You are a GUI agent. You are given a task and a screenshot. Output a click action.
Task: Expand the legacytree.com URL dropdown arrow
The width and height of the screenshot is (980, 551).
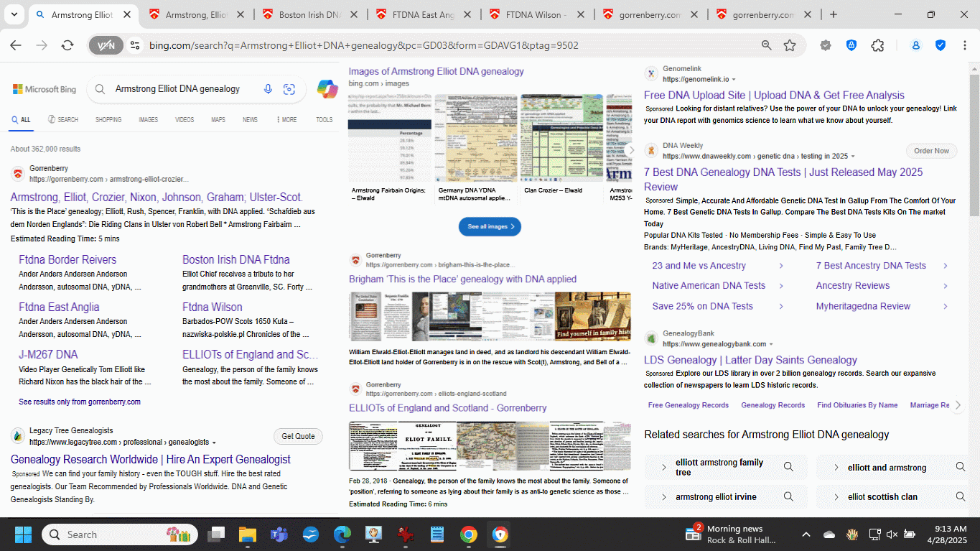tap(214, 443)
